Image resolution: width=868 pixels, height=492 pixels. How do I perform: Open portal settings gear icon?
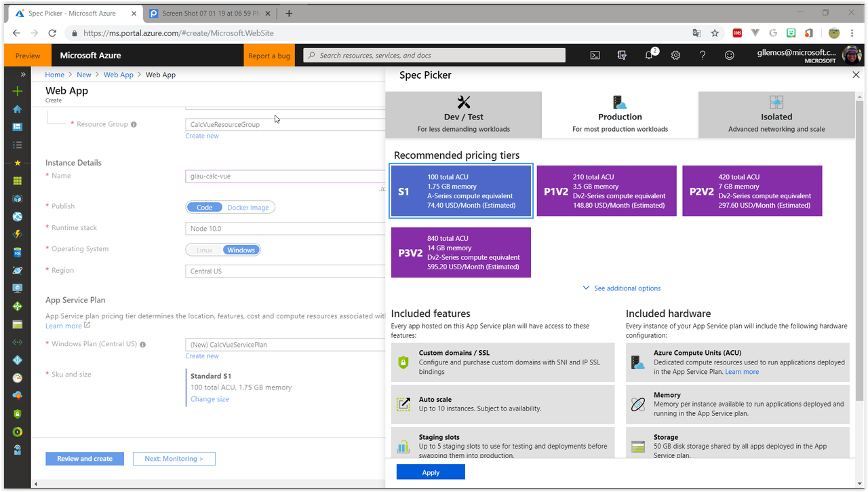675,56
